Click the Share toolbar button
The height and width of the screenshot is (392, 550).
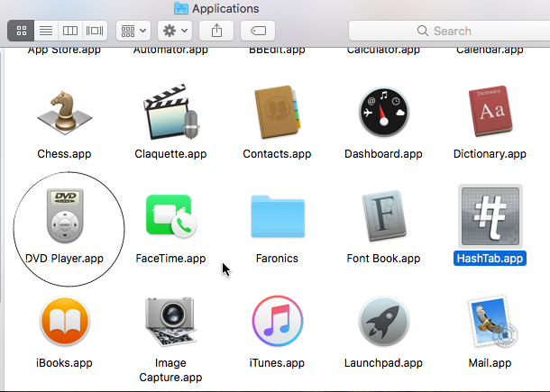click(x=216, y=31)
